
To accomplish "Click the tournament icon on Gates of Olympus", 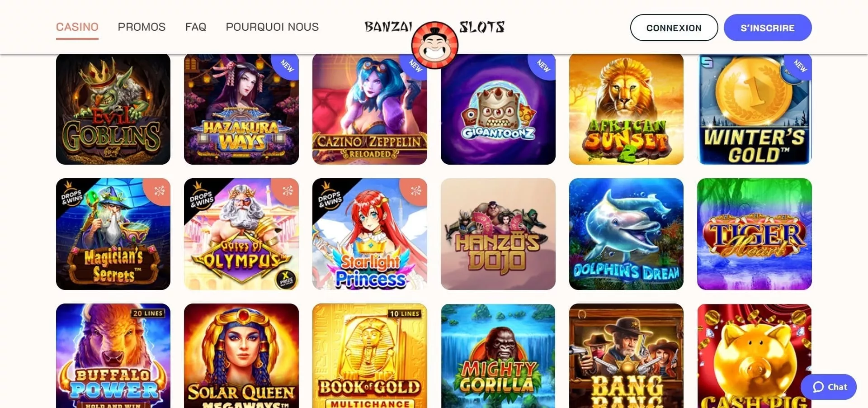I will 288,191.
